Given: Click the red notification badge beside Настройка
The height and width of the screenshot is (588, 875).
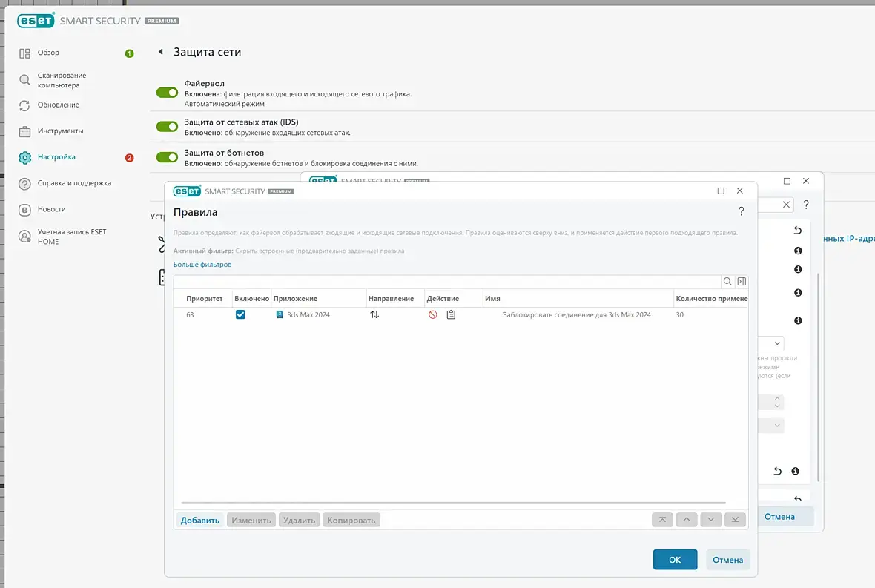Looking at the screenshot, I should pos(130,158).
